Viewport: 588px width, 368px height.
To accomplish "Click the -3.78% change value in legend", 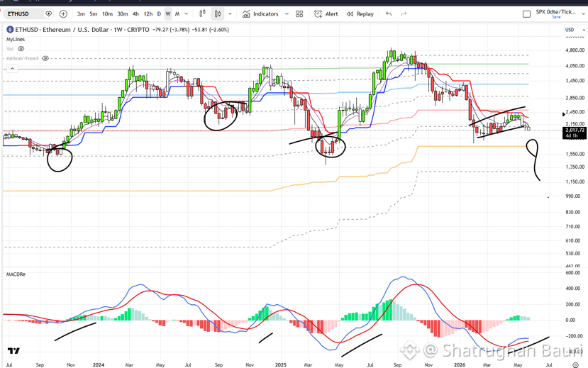I will coord(180,30).
